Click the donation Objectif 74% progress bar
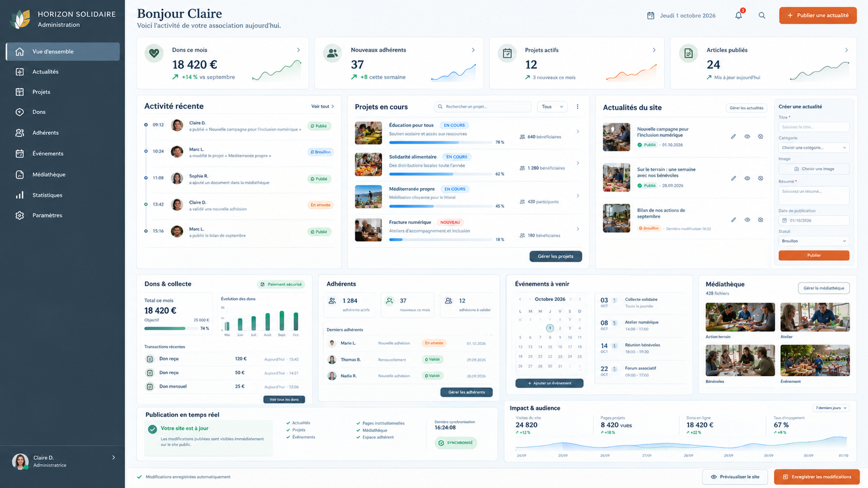The image size is (868, 488). tap(170, 329)
